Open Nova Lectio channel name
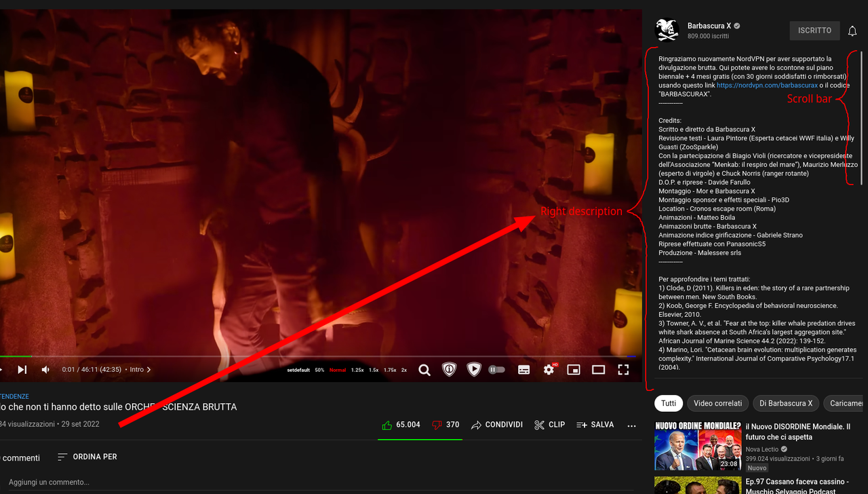The image size is (868, 494). pos(763,449)
